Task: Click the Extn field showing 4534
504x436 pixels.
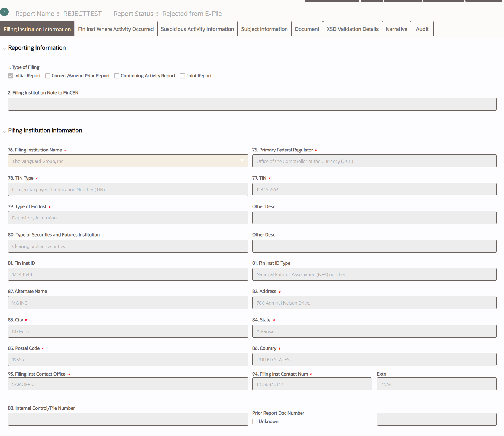Action: coord(437,384)
